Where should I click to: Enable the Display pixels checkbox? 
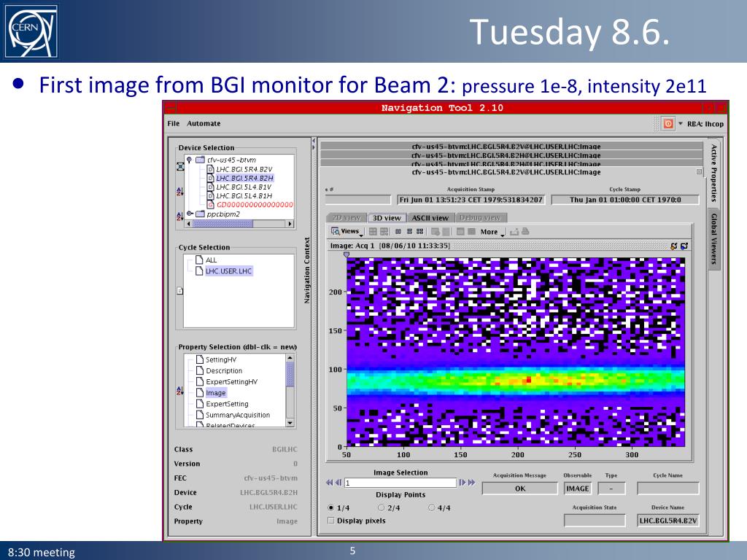[331, 521]
